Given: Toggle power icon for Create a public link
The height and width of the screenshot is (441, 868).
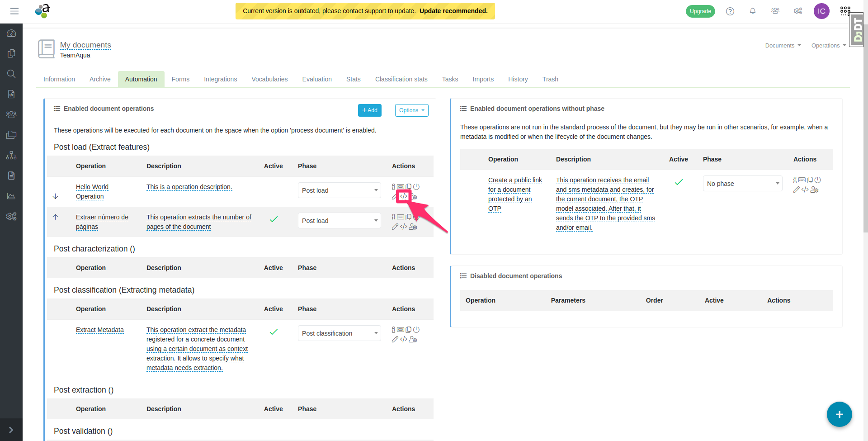Looking at the screenshot, I should point(817,180).
